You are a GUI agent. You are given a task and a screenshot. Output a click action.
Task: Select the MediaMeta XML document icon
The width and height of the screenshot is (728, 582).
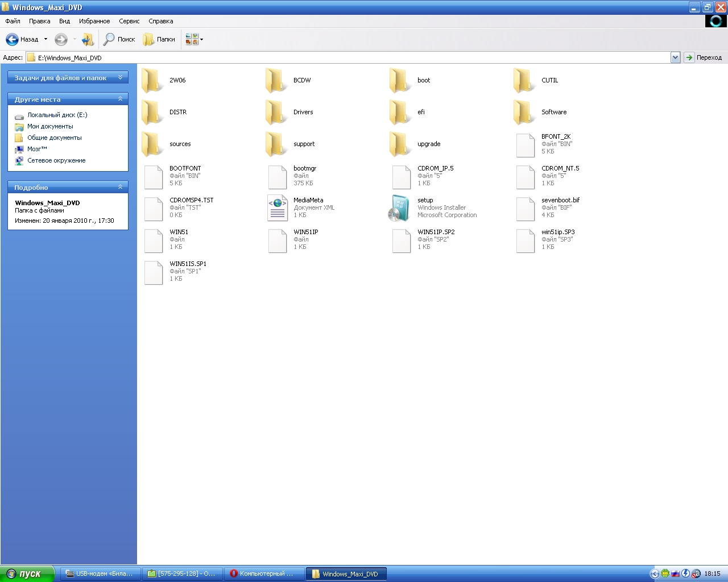click(277, 207)
